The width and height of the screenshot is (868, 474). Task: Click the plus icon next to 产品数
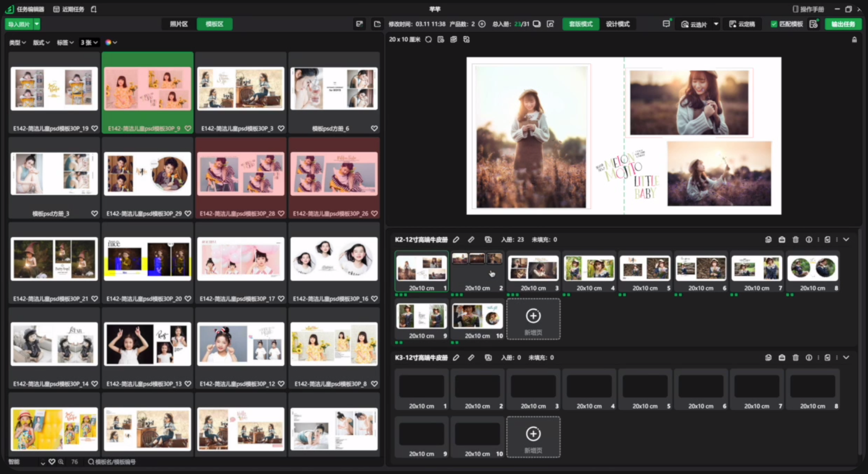482,24
